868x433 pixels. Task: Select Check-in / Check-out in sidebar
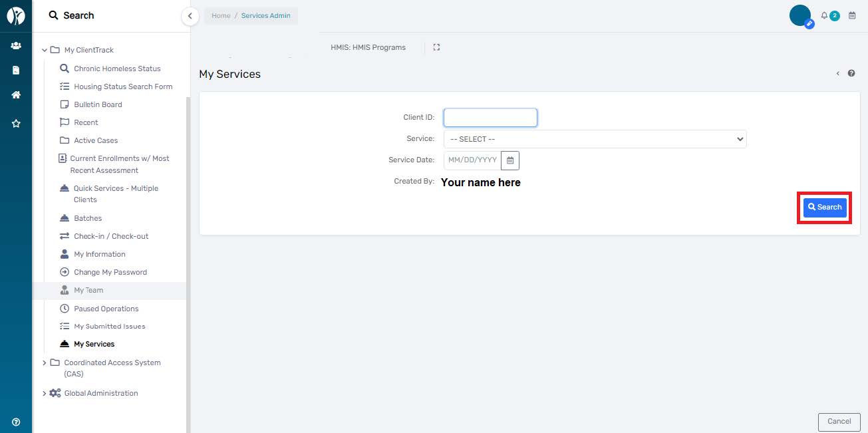point(111,236)
